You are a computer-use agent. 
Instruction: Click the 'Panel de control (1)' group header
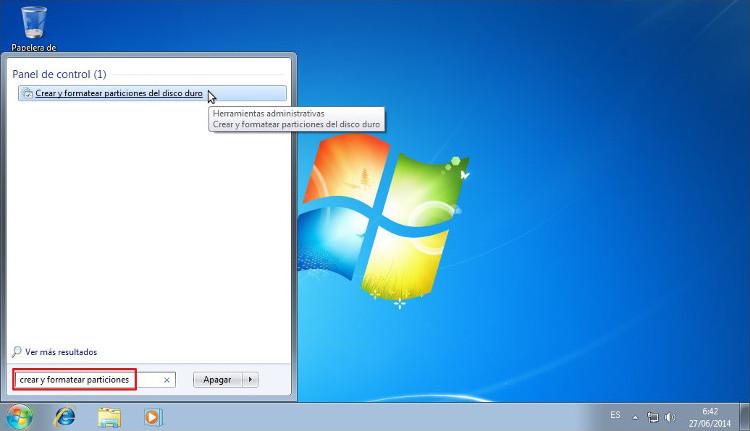tap(59, 75)
